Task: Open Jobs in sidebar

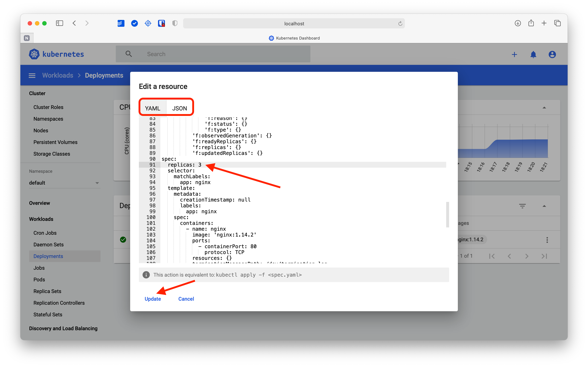Action: [39, 268]
